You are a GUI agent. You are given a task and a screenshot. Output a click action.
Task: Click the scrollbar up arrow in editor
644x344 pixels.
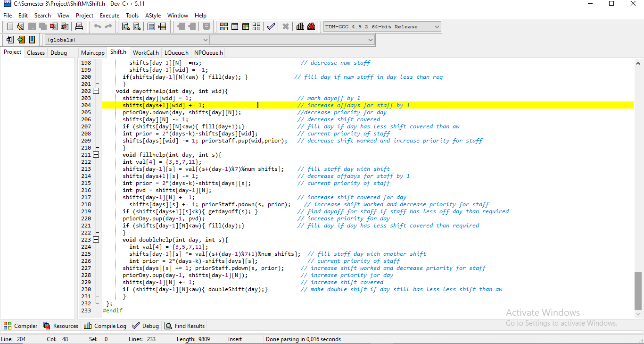638,63
